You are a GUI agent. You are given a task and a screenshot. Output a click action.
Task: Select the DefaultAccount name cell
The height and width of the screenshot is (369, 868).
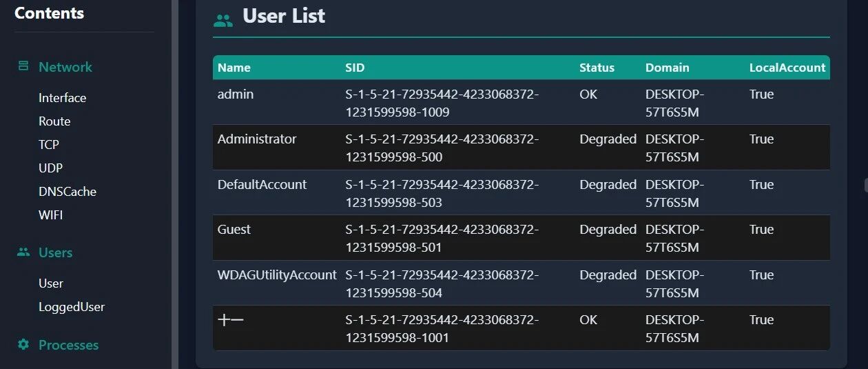[x=262, y=185]
